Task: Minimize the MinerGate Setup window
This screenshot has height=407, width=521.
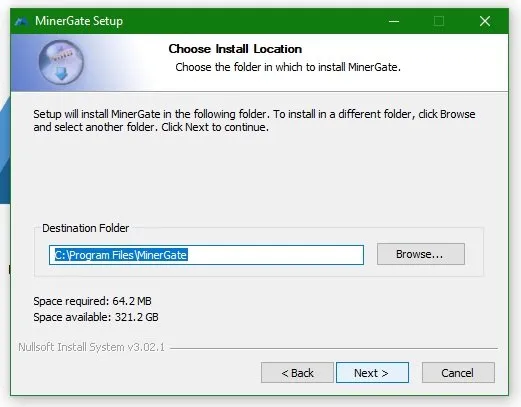Action: click(x=394, y=21)
